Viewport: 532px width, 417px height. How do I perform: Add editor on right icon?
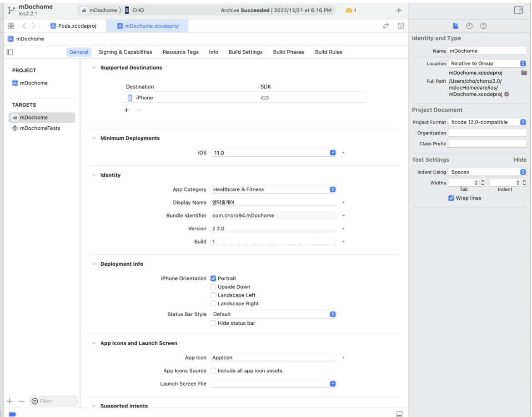point(401,26)
